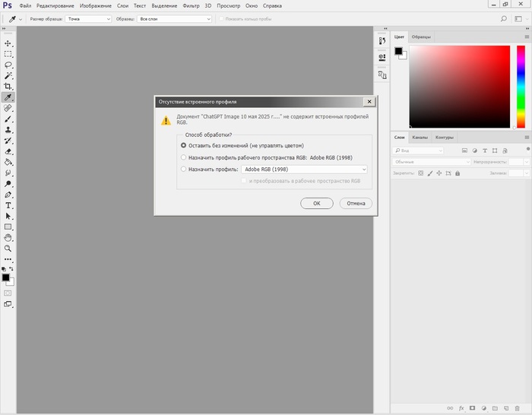Open the Adobe RGB (1998) profile dropdown
Screen dimensions: 532x415
[304, 169]
